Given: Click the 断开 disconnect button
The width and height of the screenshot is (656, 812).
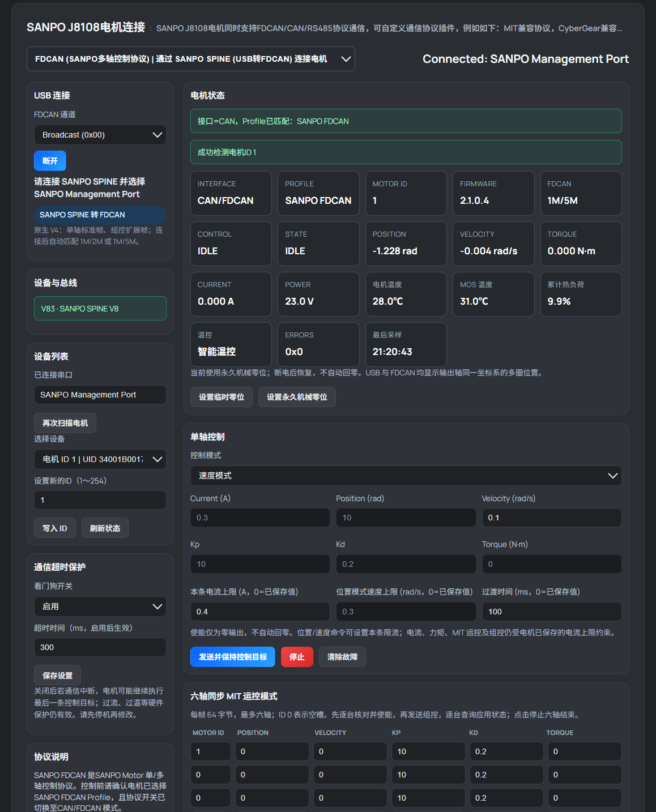Looking at the screenshot, I should (50, 161).
